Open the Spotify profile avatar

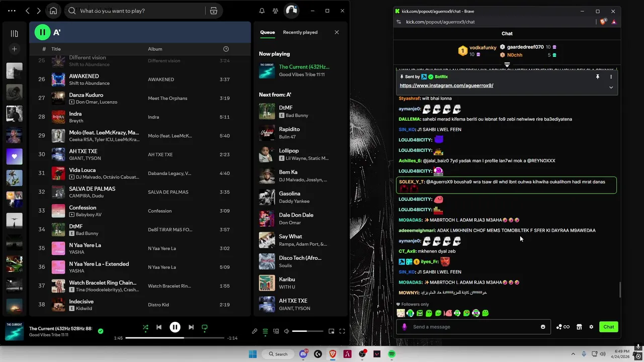(291, 11)
